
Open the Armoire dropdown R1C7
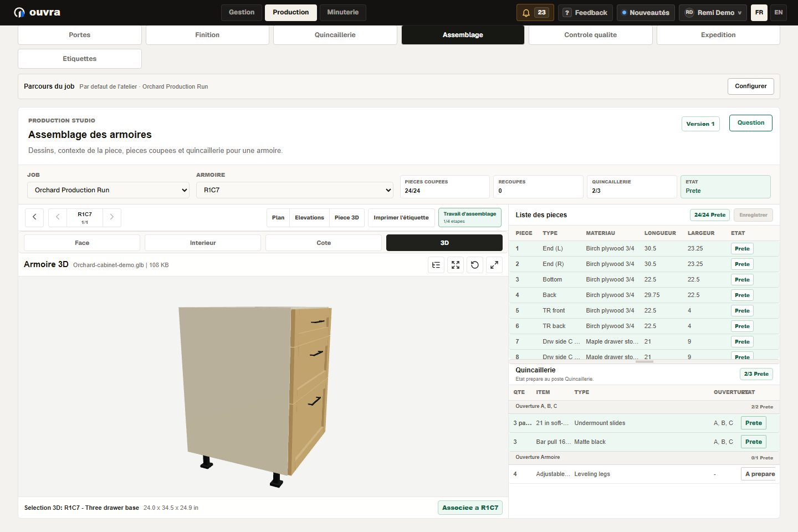pyautogui.click(x=295, y=190)
